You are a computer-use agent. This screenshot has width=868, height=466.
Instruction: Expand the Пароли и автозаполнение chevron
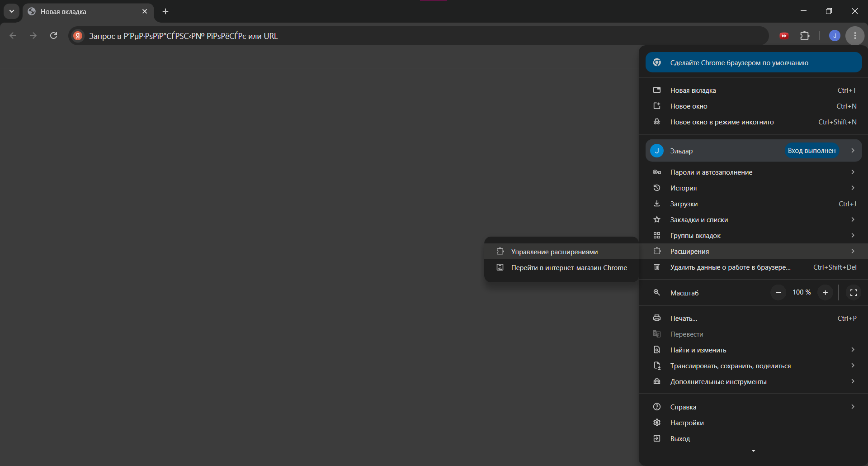853,172
